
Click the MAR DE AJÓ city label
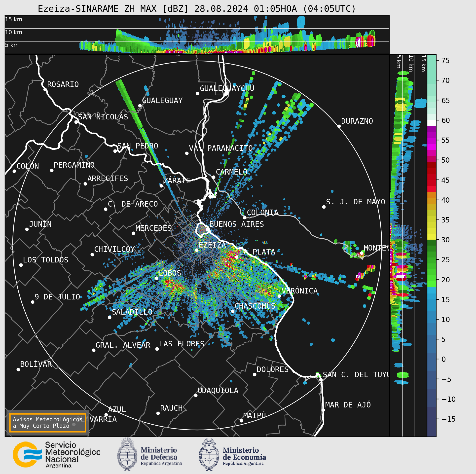pyautogui.click(x=348, y=405)
